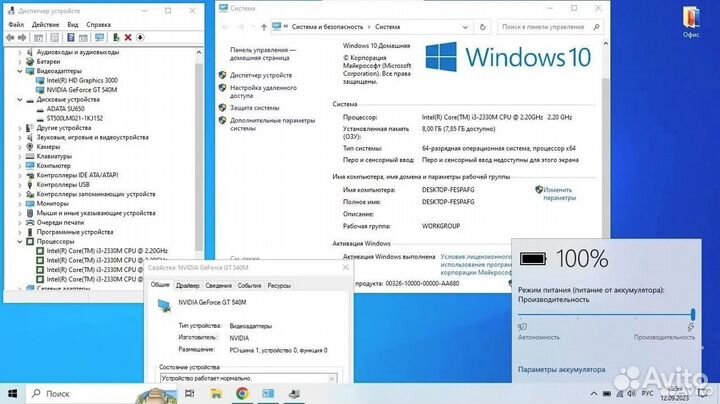Show hidden tray icons chevron

[x=594, y=394]
